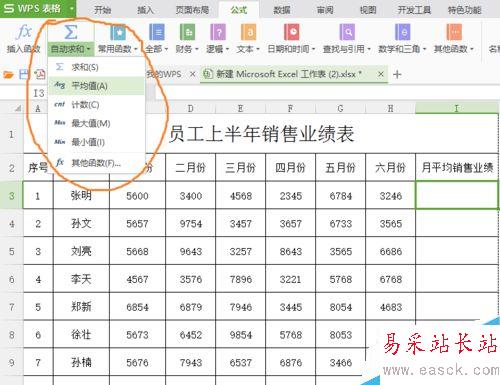Expand the 查找与引用 dropdown
The image size is (500, 385).
pyautogui.click(x=369, y=49)
